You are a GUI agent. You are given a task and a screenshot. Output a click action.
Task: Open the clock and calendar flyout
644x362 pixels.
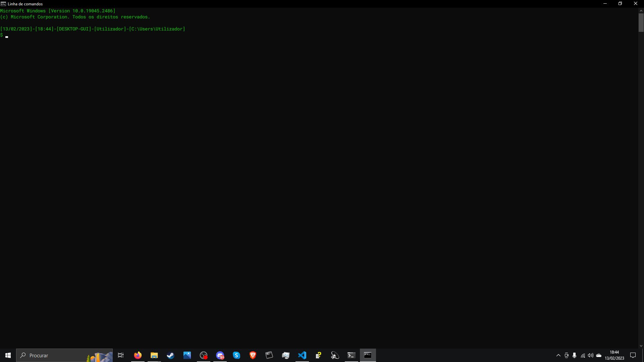615,355
